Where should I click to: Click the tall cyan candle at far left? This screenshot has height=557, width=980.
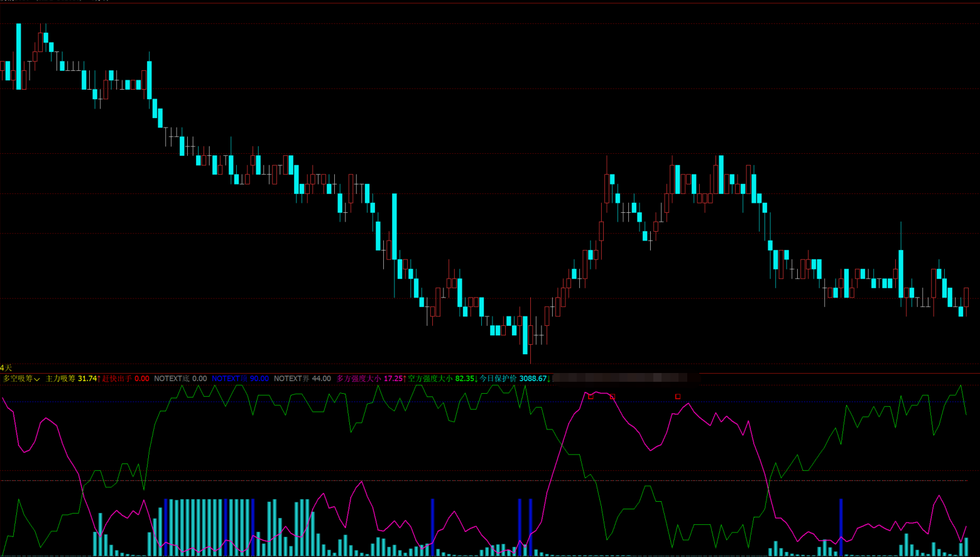tap(19, 57)
